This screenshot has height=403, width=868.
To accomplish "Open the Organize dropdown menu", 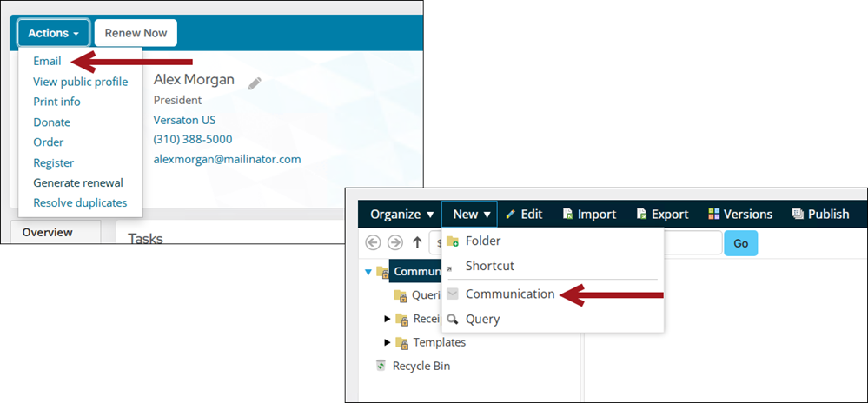I will click(x=402, y=215).
